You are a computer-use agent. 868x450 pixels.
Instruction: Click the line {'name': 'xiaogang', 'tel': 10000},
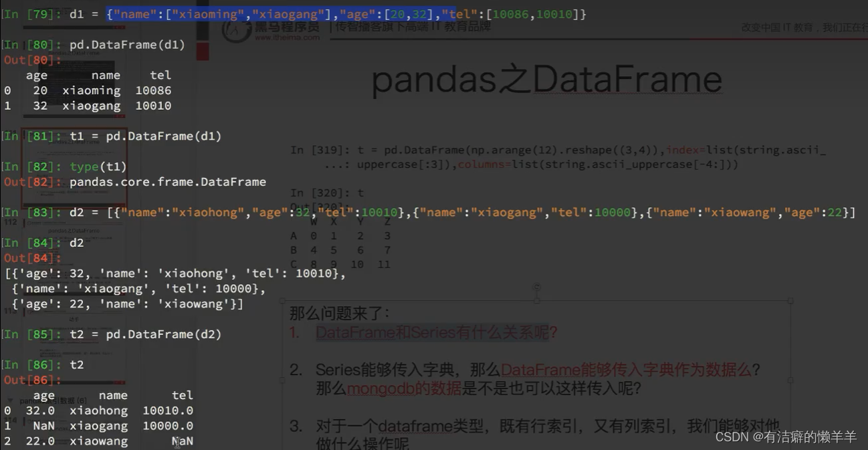click(138, 289)
